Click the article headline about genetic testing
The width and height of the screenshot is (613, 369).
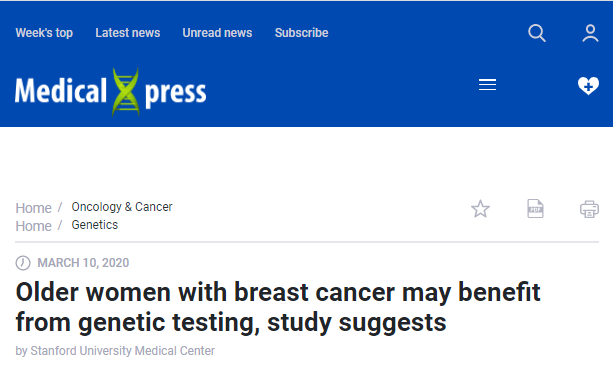coord(278,307)
